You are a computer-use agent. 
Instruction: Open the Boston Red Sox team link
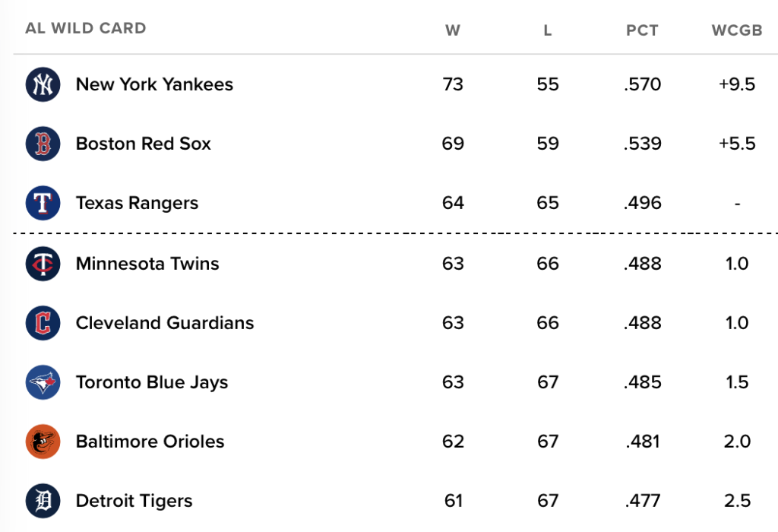pyautogui.click(x=144, y=144)
